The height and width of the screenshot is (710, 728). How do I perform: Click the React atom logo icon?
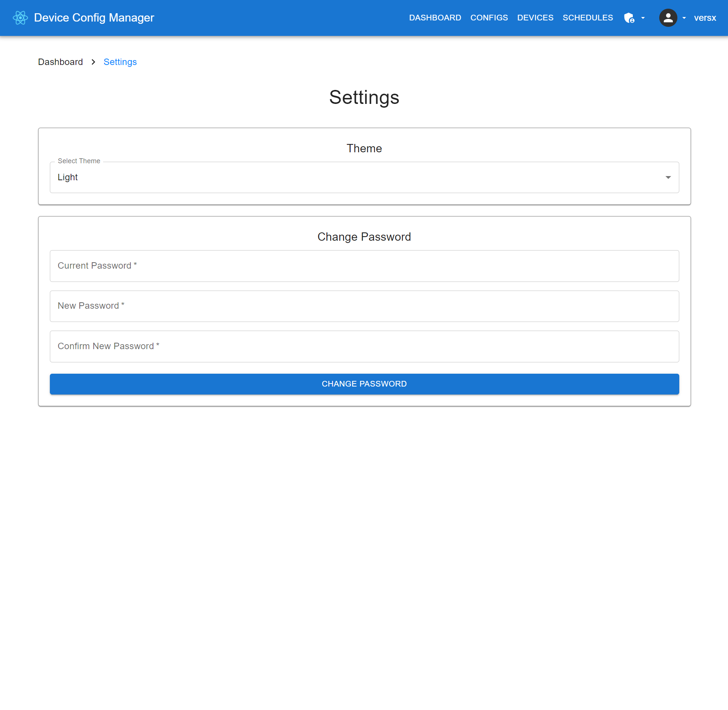(x=20, y=18)
